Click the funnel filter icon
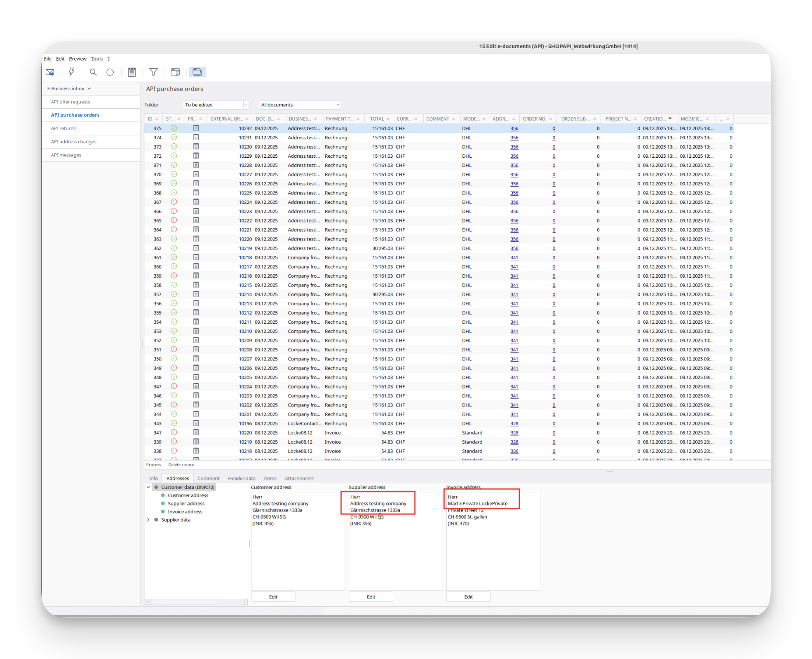This screenshot has width=812, height=659. (153, 72)
